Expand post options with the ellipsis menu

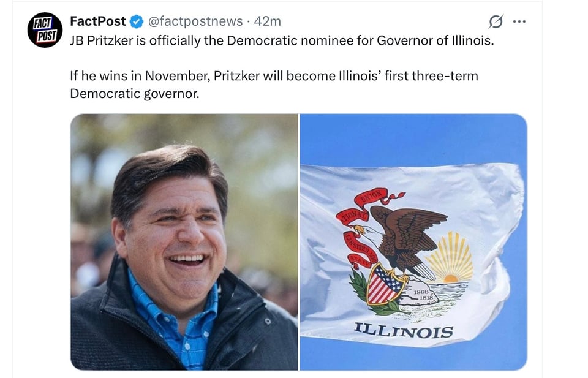pyautogui.click(x=518, y=20)
